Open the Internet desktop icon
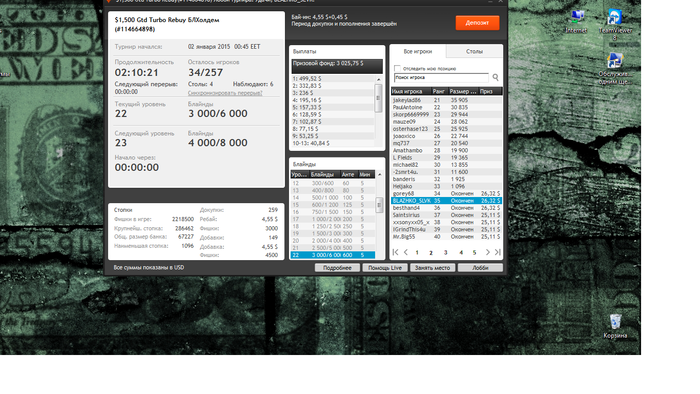 pyautogui.click(x=576, y=21)
